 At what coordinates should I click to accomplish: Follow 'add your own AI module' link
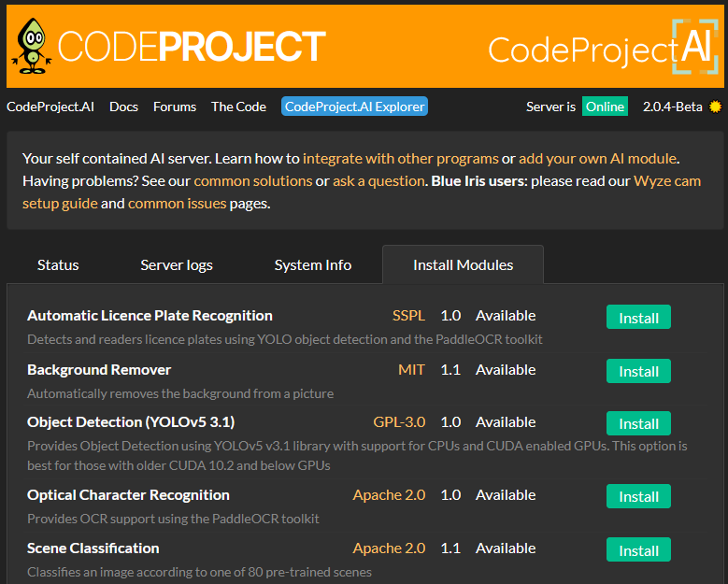point(597,159)
